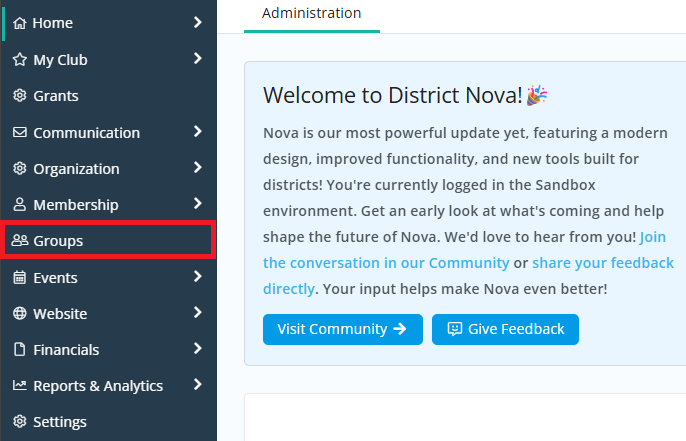The height and width of the screenshot is (441, 686).
Task: Select Events in the sidebar
Action: [108, 277]
